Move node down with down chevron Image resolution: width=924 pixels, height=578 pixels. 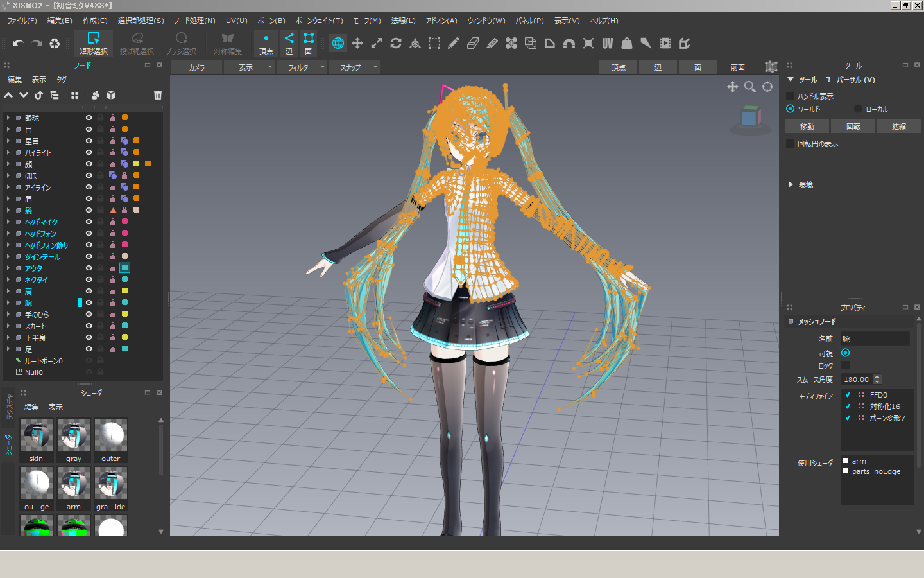point(24,95)
